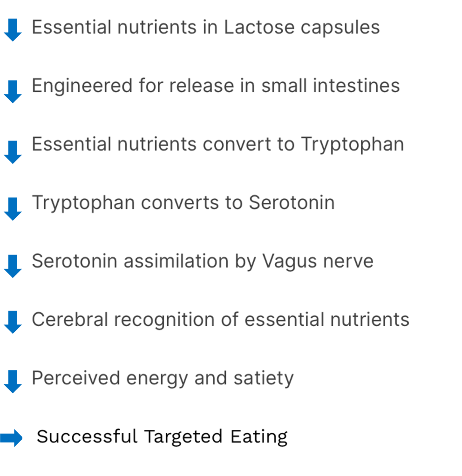Screen dimensions: 462x476
Task: Click the arrow beside Cerebral recognition line
Action: [12, 322]
